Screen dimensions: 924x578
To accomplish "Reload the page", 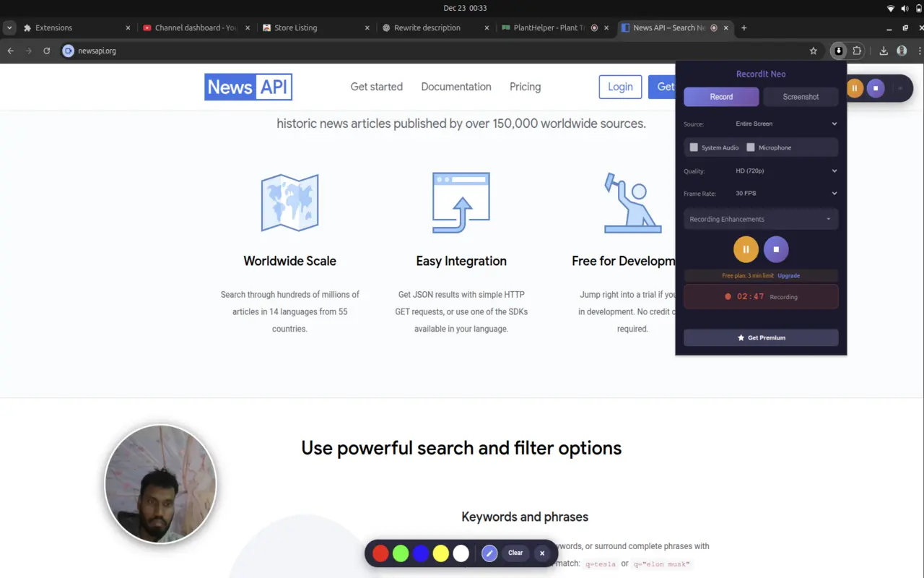I will point(46,51).
